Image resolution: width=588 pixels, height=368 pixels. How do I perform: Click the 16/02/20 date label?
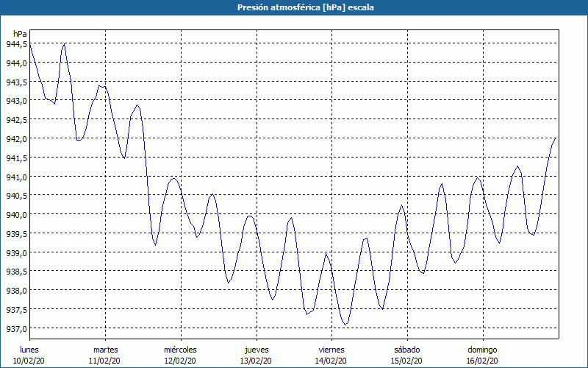tap(482, 361)
